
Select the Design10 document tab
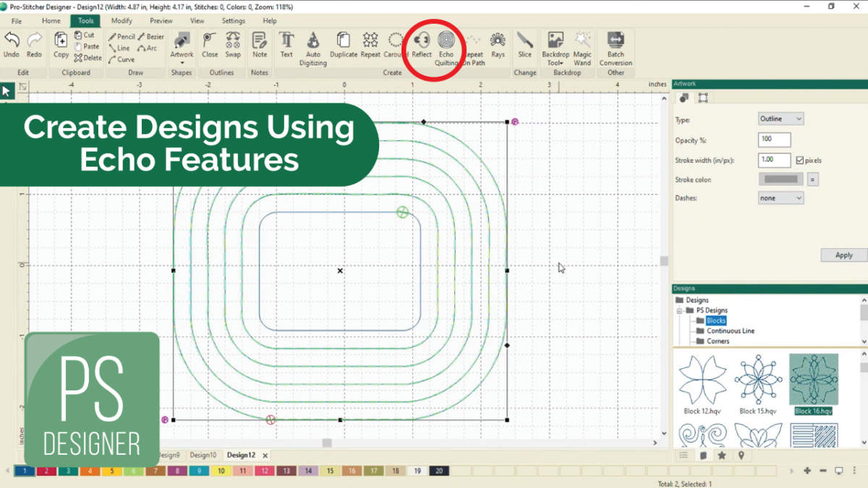point(203,455)
